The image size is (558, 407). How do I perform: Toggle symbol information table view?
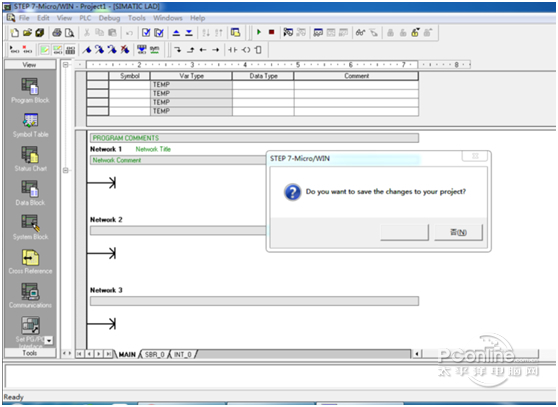pos(70,50)
